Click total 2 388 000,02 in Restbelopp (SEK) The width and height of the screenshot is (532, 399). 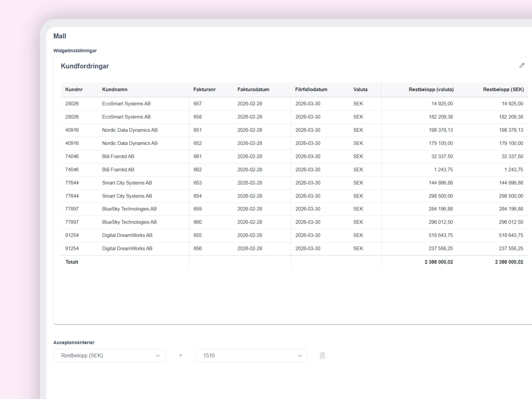(509, 262)
